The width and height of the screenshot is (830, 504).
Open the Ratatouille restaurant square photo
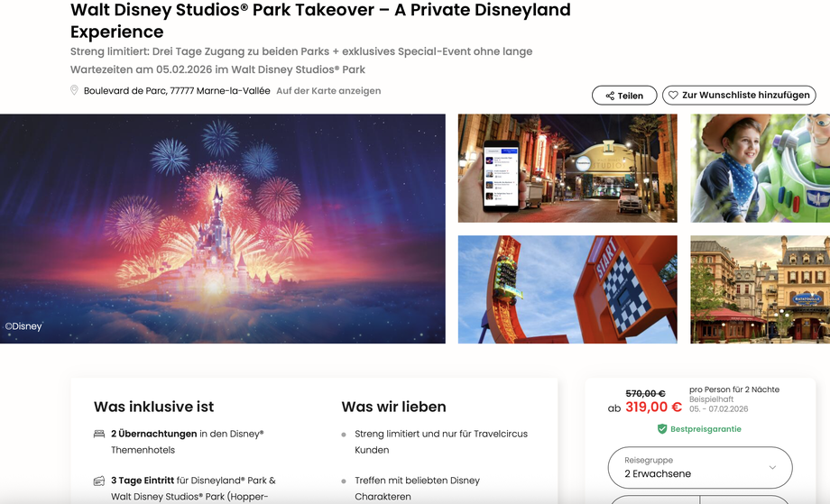click(x=761, y=289)
